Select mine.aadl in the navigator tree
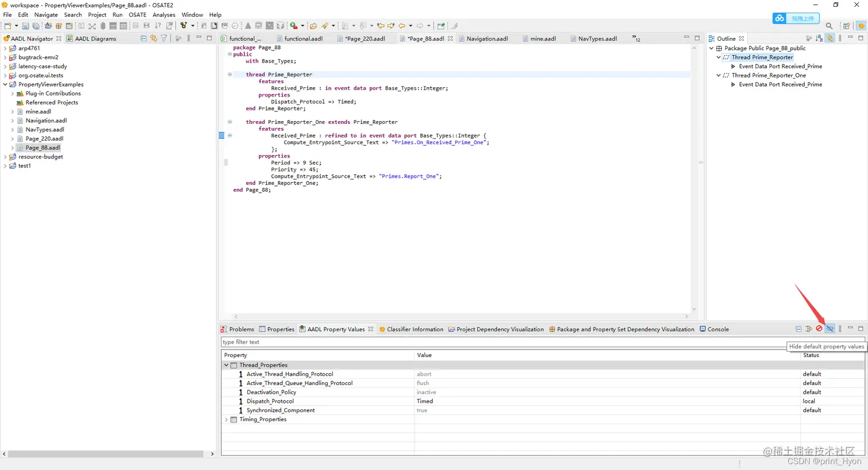This screenshot has height=470, width=868. tap(38, 111)
